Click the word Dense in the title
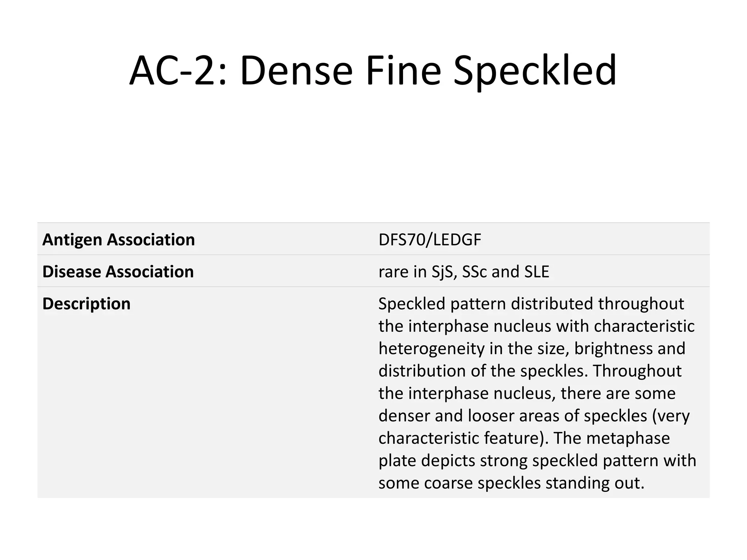The image size is (747, 560). [x=296, y=70]
